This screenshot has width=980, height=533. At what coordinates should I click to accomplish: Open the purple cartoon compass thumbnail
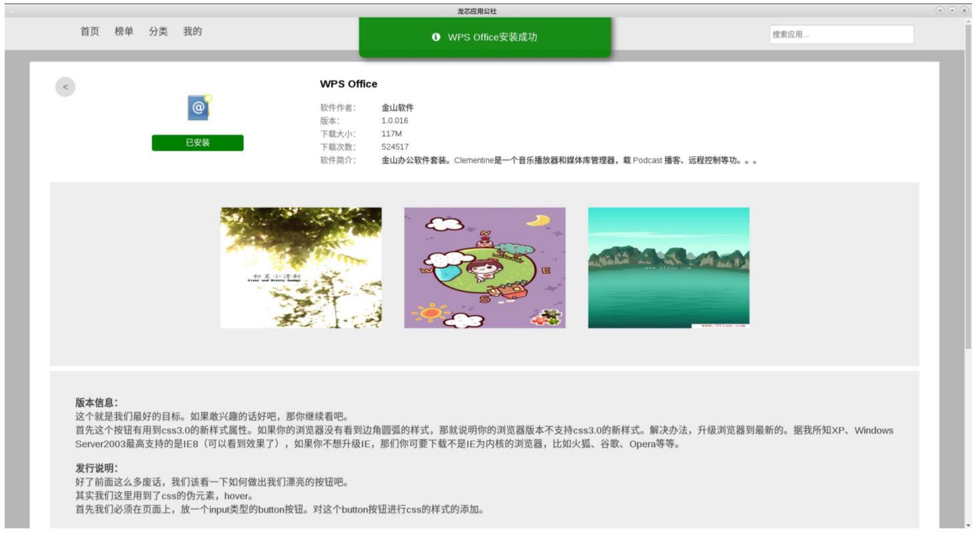pos(485,268)
